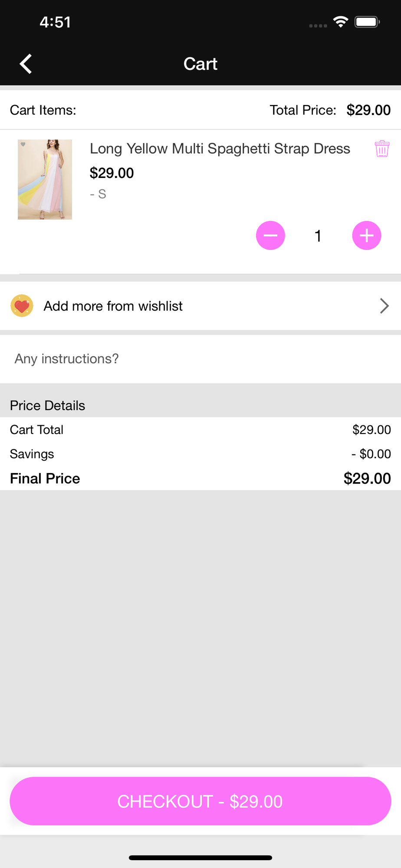This screenshot has width=401, height=868.
Task: Select the Final Price amount
Action: [x=367, y=478]
